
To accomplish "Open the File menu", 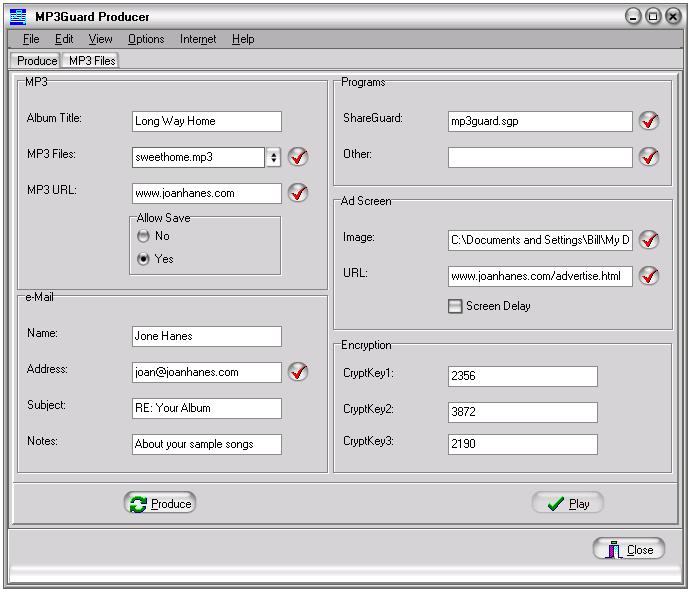I will pyautogui.click(x=31, y=39).
